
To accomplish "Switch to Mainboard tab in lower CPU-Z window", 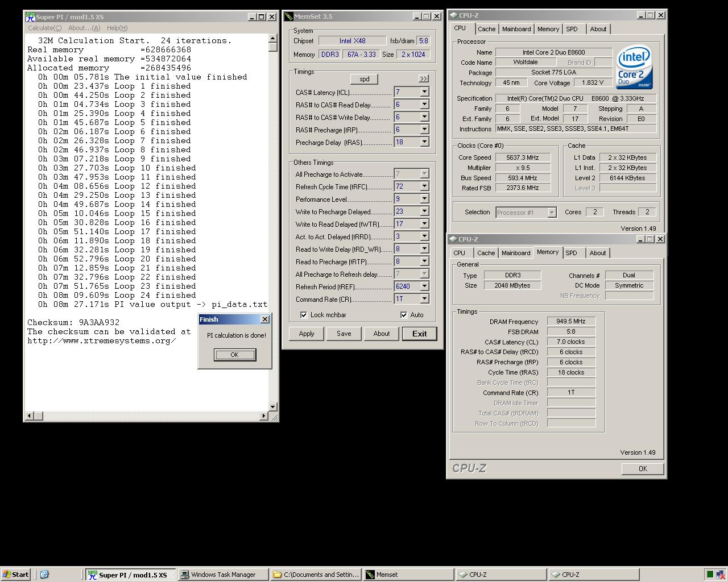I will coord(516,253).
